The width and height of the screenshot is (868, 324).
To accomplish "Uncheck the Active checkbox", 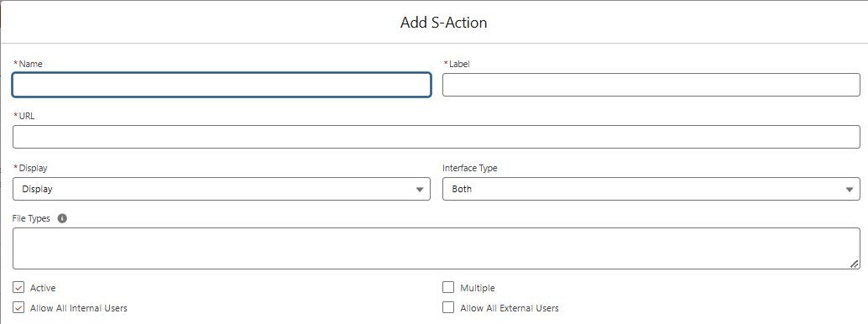I will [x=18, y=288].
